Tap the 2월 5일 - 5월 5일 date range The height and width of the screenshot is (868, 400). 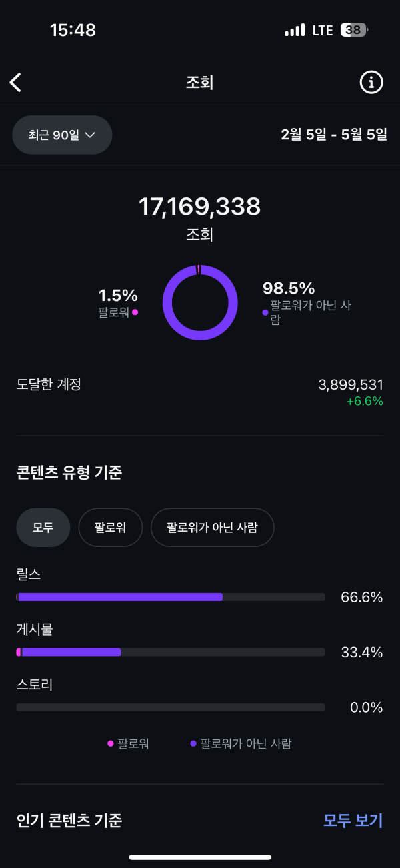(333, 135)
